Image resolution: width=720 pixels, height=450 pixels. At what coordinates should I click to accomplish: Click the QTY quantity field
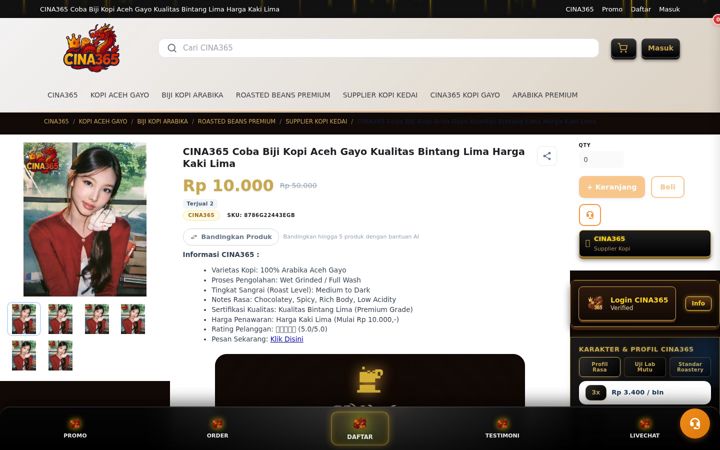[601, 160]
